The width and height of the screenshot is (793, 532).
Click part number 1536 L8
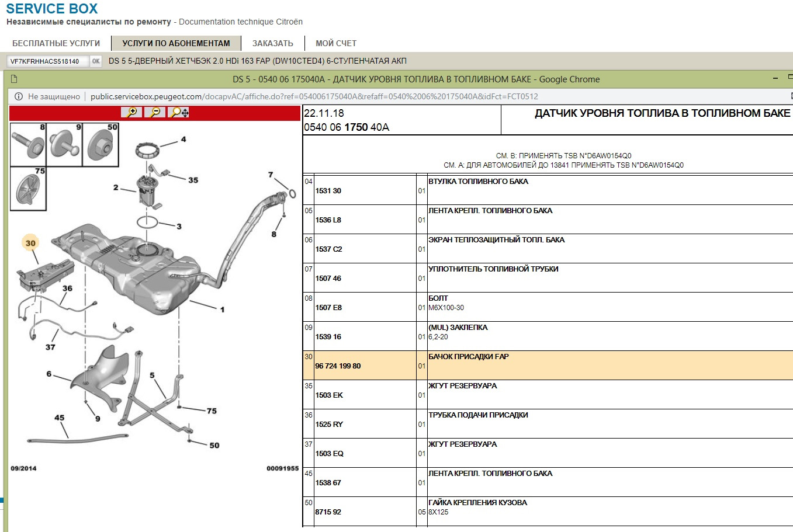tap(328, 220)
